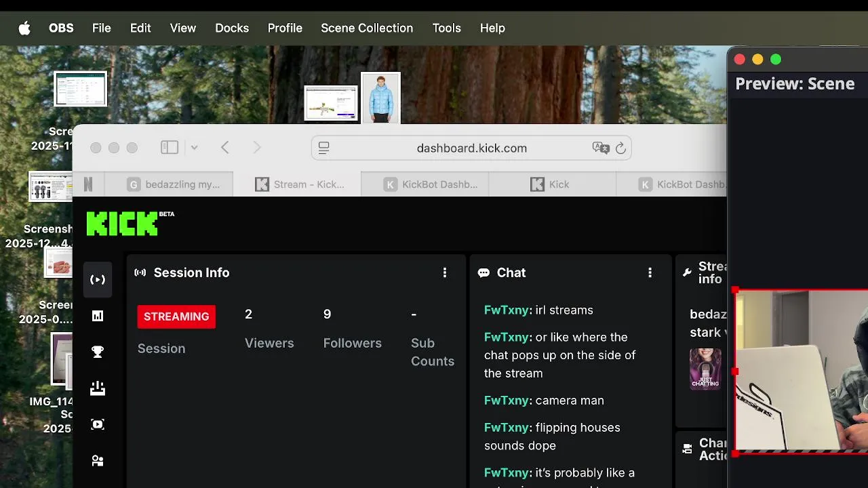The width and height of the screenshot is (868, 488).
Task: Select the IMG_114 file on desktop
Action: (x=62, y=359)
